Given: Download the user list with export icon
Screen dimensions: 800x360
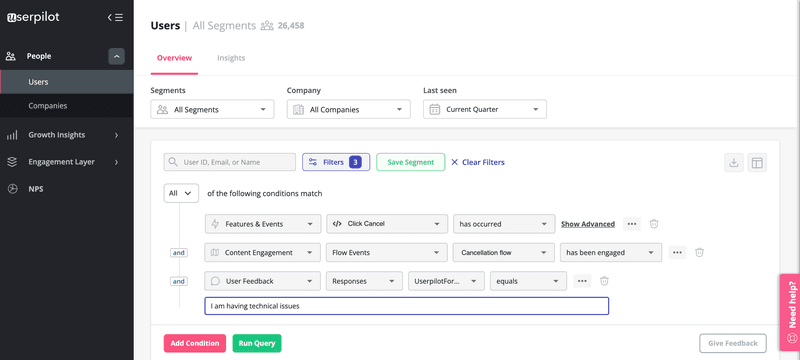Looking at the screenshot, I should tap(734, 163).
